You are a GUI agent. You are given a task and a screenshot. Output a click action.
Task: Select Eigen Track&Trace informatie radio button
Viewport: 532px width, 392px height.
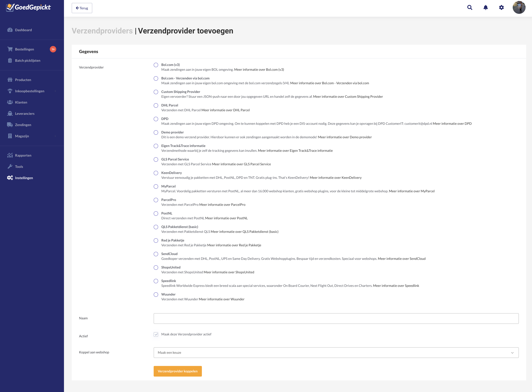pyautogui.click(x=156, y=146)
